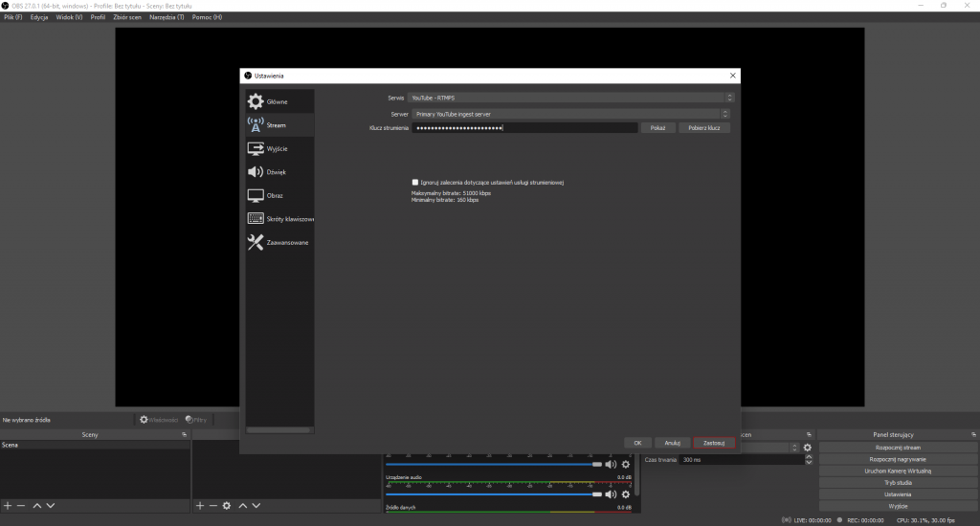Open source properties gear in sources toolbar
Image resolution: width=980 pixels, height=526 pixels.
[x=227, y=505]
